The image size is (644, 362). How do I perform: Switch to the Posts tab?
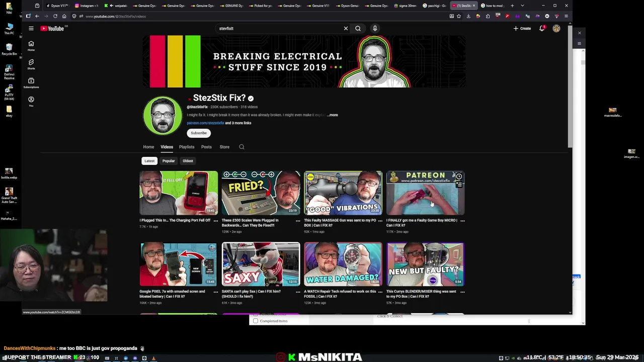pyautogui.click(x=206, y=147)
